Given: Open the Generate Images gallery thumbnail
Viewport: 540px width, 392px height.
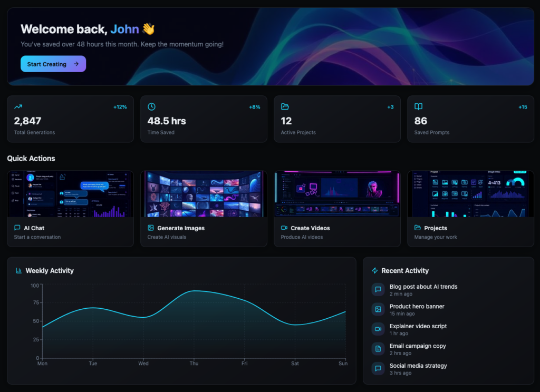Looking at the screenshot, I should point(204,194).
